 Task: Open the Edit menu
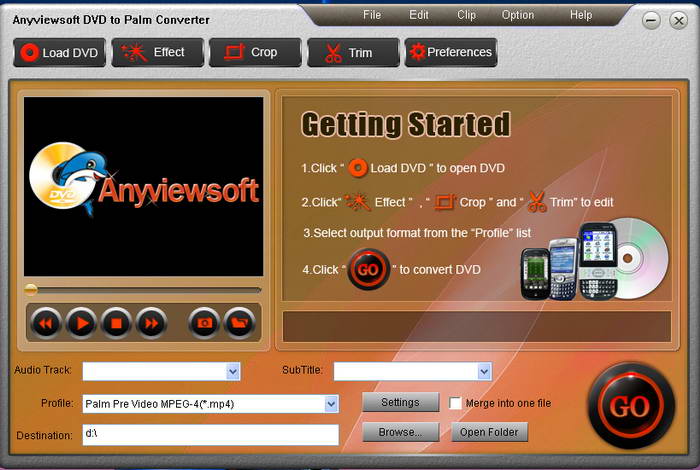pyautogui.click(x=419, y=15)
